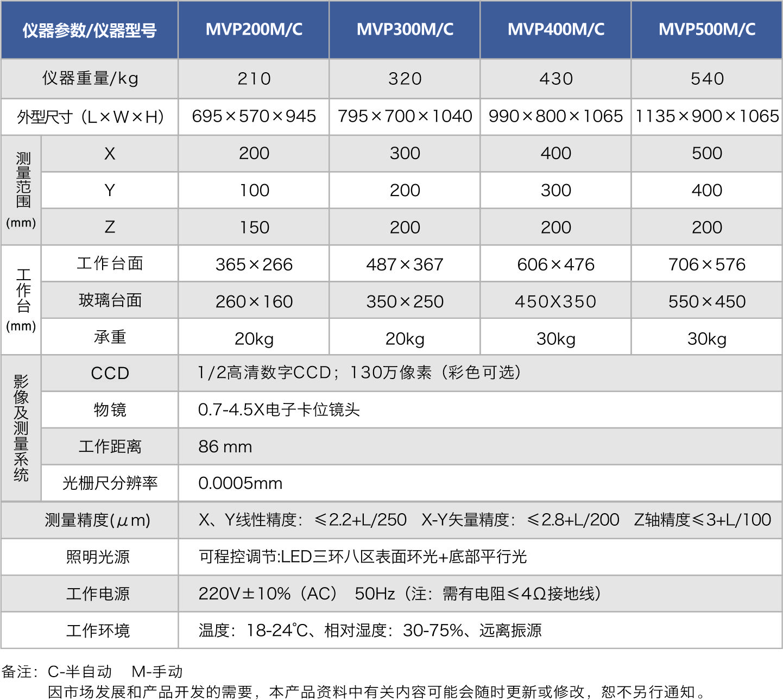Click the 工作距离 row label
This screenshot has height=700, width=783.
[x=110, y=446]
